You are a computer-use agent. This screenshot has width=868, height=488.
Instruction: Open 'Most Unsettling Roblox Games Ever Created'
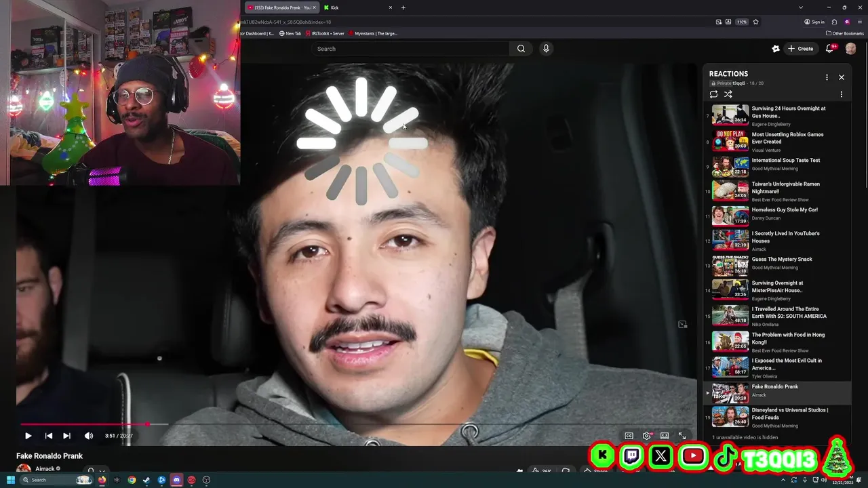coord(778,142)
